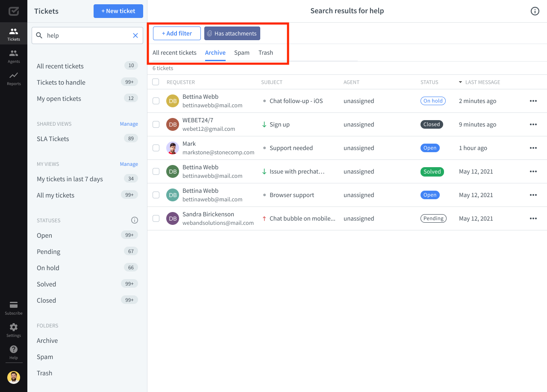Click the Requester column header

pos(181,82)
